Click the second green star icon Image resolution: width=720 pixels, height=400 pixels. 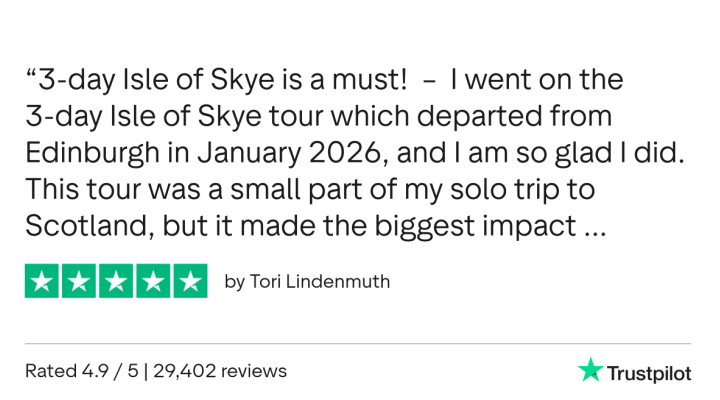pos(79,281)
